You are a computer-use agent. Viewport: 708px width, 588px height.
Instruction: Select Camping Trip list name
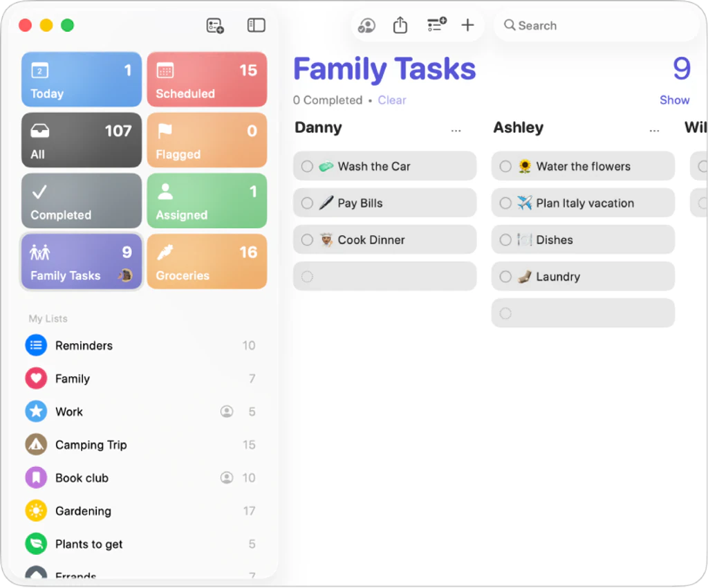tap(91, 445)
